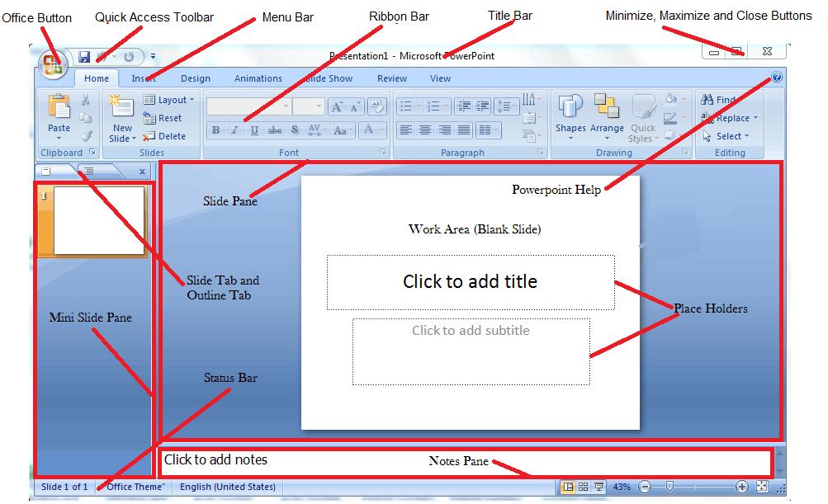828x504 pixels.
Task: Open the Clipboard group dialog launcher
Action: (x=92, y=152)
